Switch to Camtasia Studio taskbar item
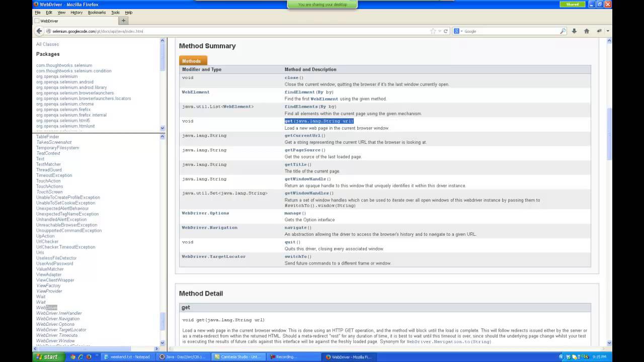The height and width of the screenshot is (362, 644). tap(238, 357)
